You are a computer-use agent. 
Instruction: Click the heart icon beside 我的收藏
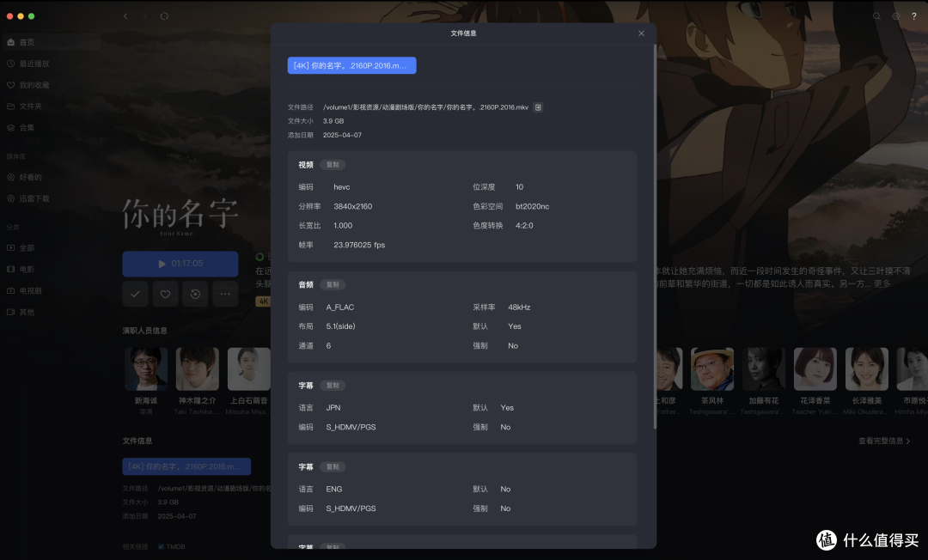tap(10, 84)
